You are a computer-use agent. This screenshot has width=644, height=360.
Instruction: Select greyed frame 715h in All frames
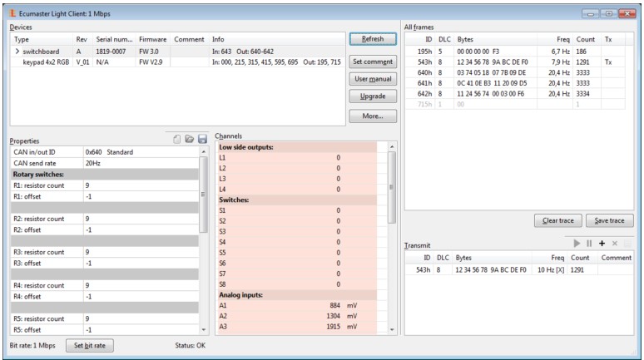coord(515,104)
